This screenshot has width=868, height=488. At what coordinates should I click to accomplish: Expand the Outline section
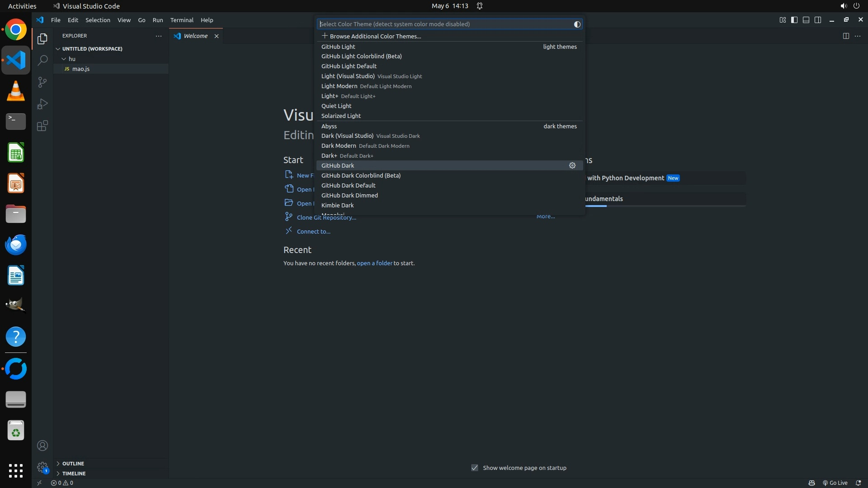tap(73, 464)
